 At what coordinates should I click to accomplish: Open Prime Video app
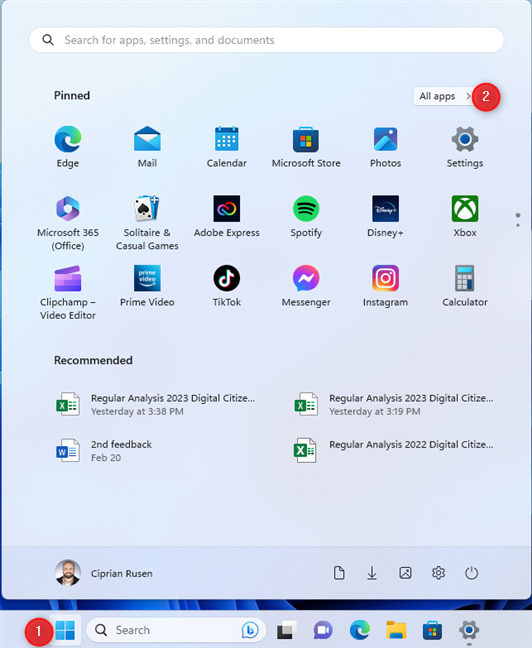pos(147,286)
